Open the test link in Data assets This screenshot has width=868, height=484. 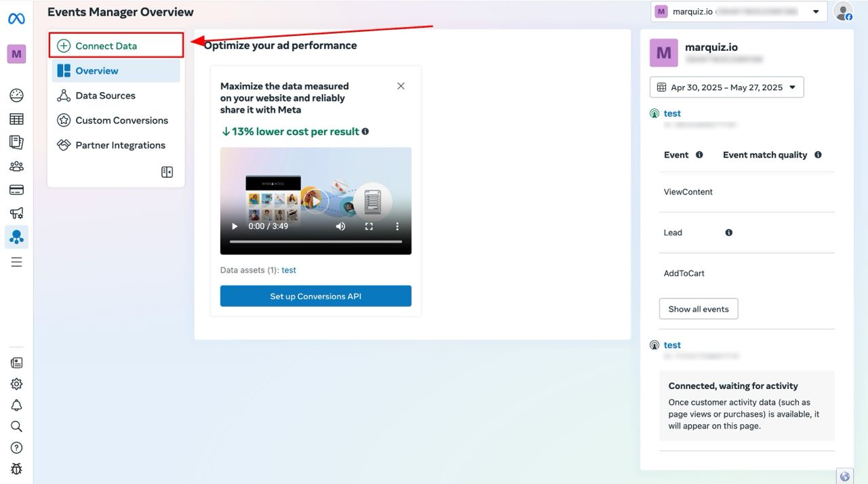(289, 270)
